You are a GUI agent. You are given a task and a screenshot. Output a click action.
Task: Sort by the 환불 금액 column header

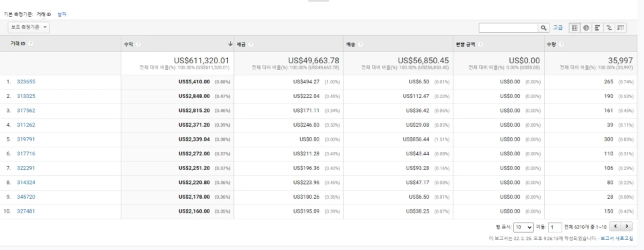(x=466, y=45)
